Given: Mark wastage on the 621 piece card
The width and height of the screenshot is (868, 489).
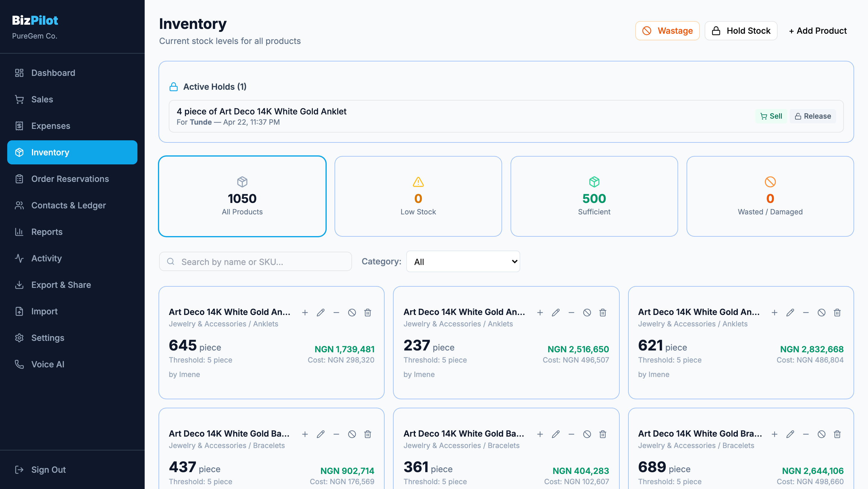Looking at the screenshot, I should coord(822,312).
